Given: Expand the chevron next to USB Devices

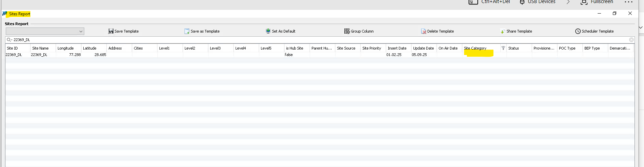Looking at the screenshot, I should click(x=568, y=2).
